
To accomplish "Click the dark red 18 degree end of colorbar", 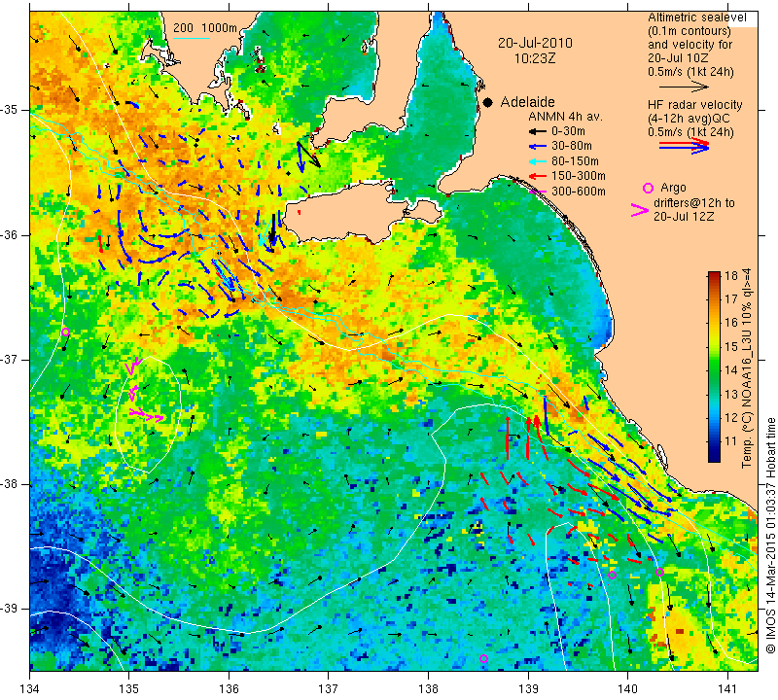I will click(714, 275).
